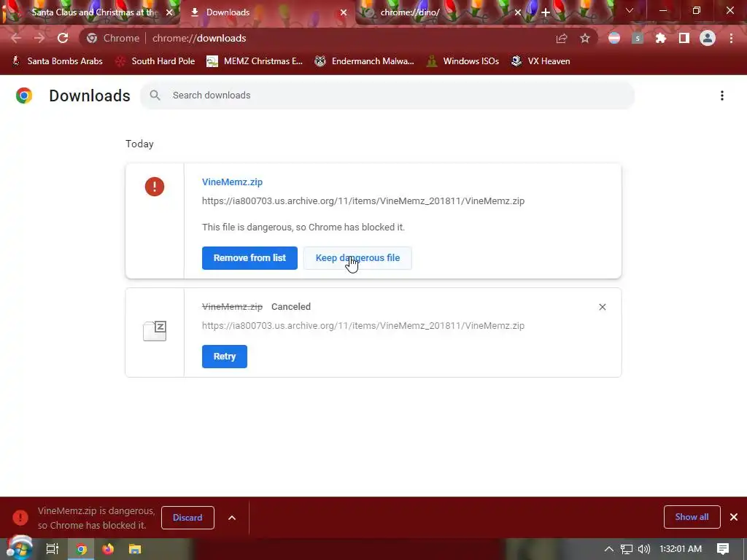
Task: Open Task View on the taskbar
Action: 53,549
